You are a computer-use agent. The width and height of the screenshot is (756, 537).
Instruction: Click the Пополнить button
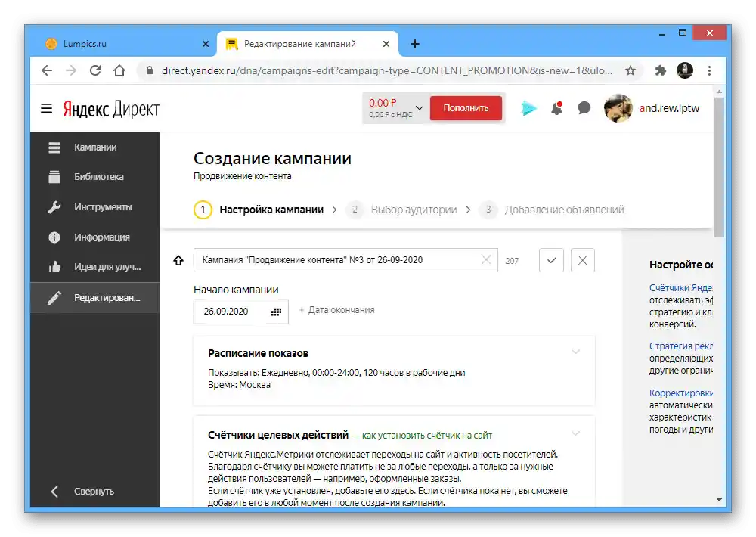466,108
